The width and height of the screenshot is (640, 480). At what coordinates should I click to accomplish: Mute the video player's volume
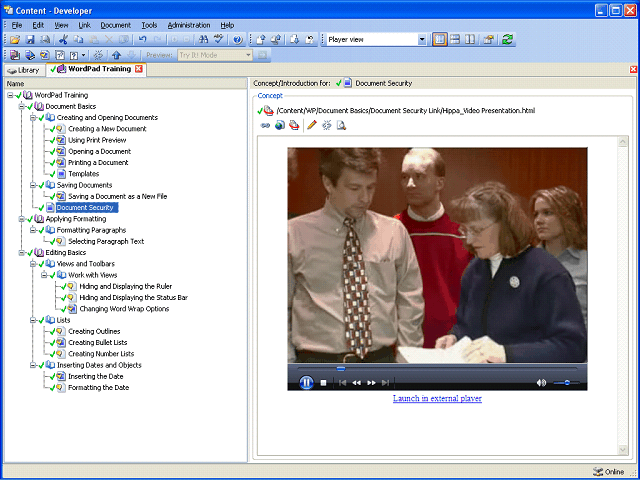pos(541,382)
